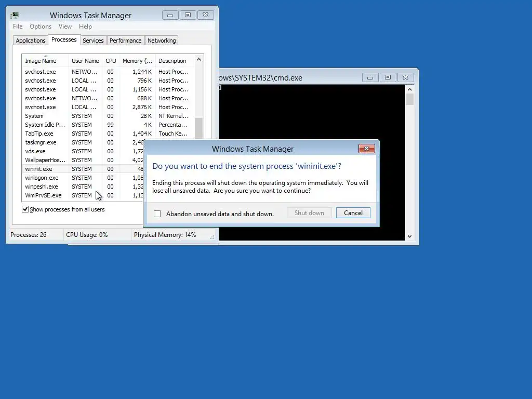
Task: Open the Help menu
Action: click(85, 26)
